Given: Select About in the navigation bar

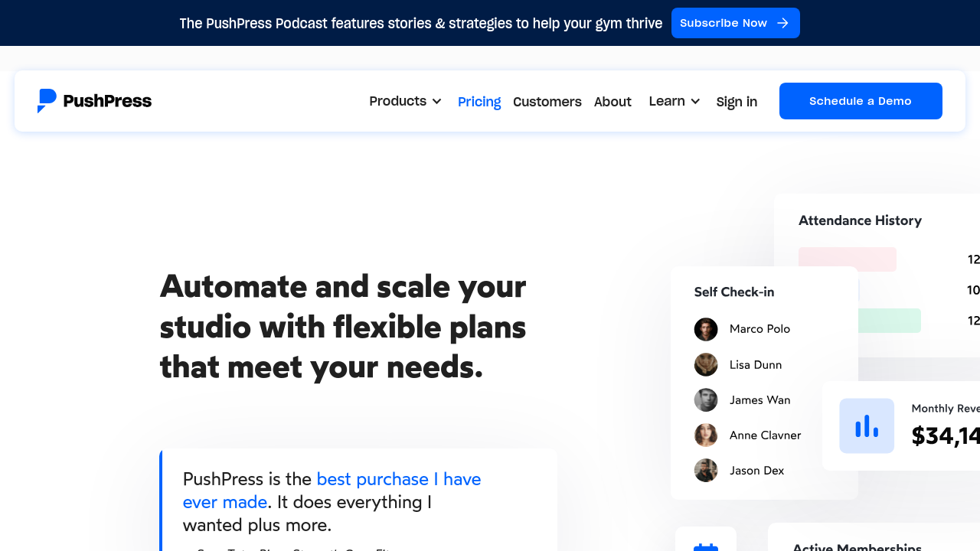Looking at the screenshot, I should coord(612,102).
